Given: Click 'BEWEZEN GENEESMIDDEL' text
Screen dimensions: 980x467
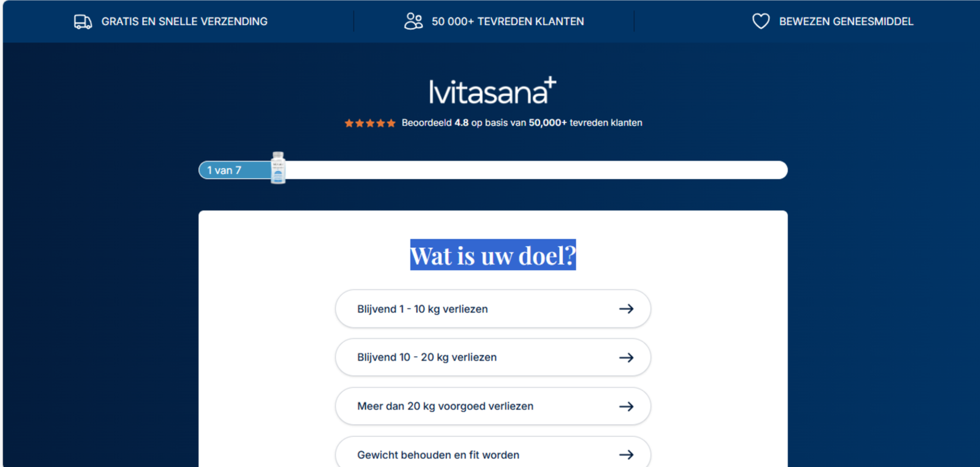Looking at the screenshot, I should click(846, 21).
